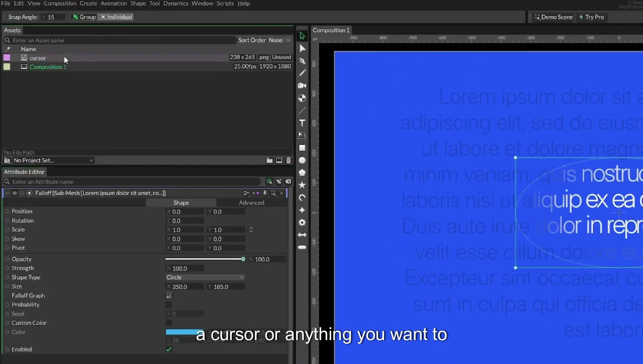Click the add-attribute icon next to the search bar
The height and width of the screenshot is (364, 643).
point(279,182)
